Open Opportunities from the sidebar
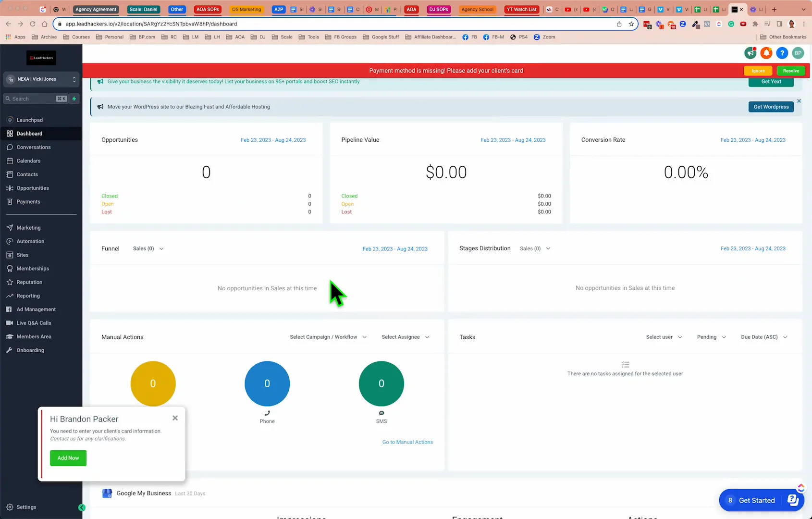The width and height of the screenshot is (812, 519). pos(10,188)
